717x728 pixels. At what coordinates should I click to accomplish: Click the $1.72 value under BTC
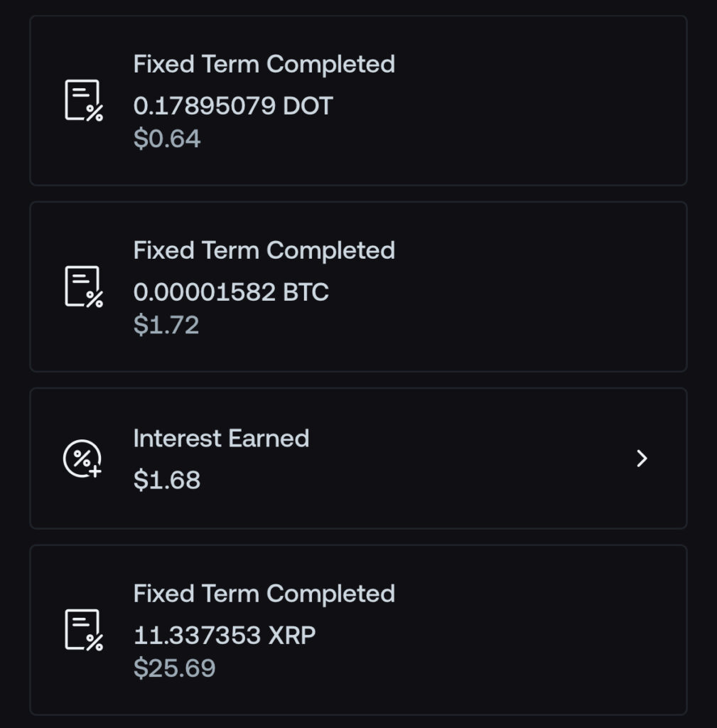[166, 324]
